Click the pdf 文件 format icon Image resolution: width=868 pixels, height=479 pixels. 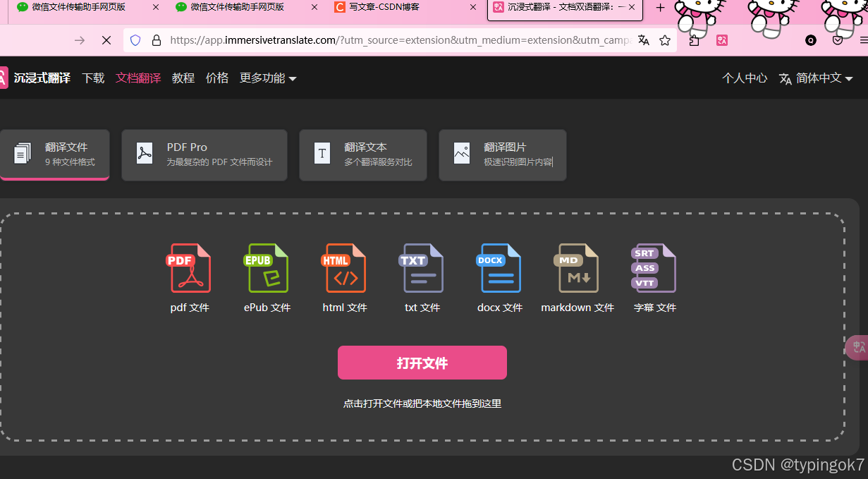[x=189, y=268]
